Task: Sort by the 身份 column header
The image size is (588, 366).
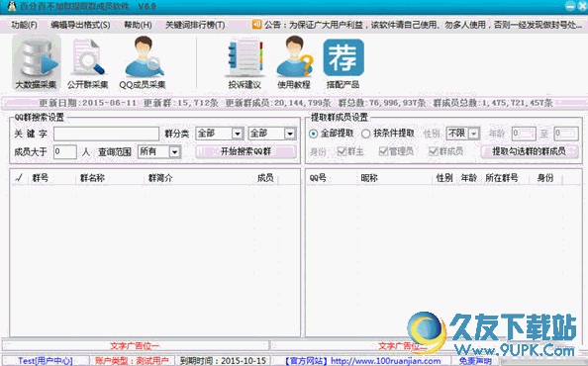Action: [x=544, y=178]
